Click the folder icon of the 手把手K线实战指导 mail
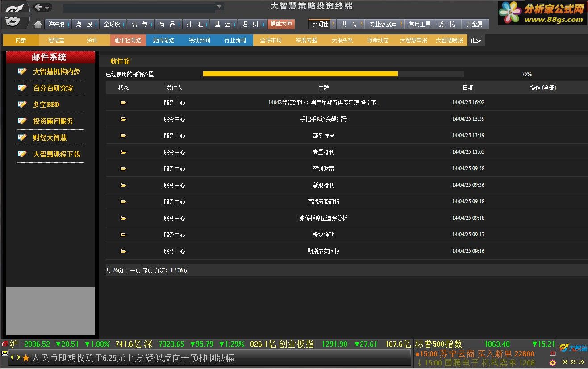 pyautogui.click(x=123, y=119)
